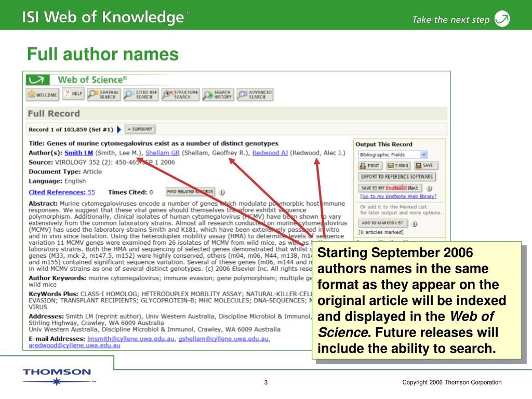Open the Help button
The image size is (532, 399).
click(x=73, y=94)
